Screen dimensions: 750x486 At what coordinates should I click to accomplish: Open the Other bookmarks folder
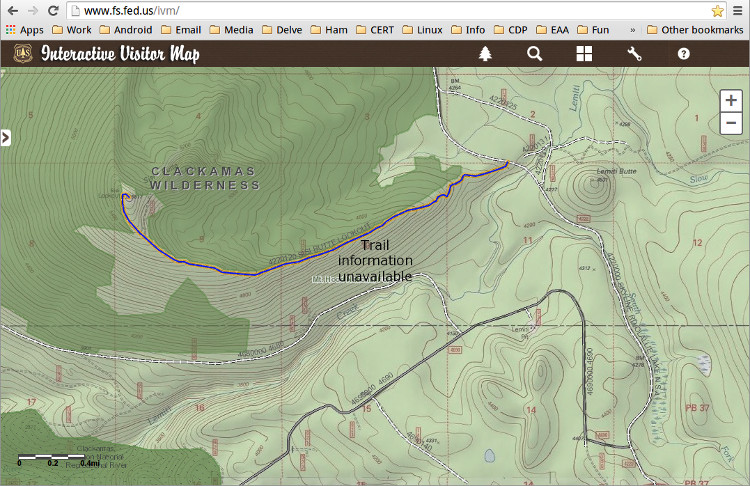tap(695, 30)
